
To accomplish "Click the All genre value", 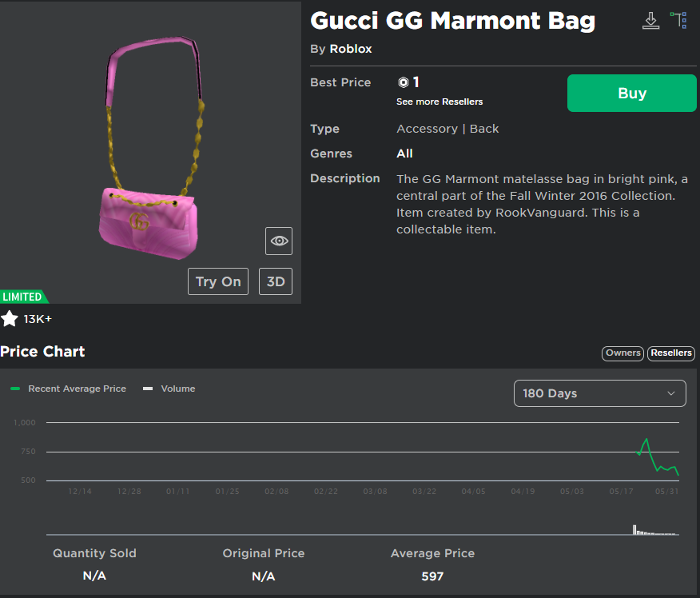I will pyautogui.click(x=404, y=153).
